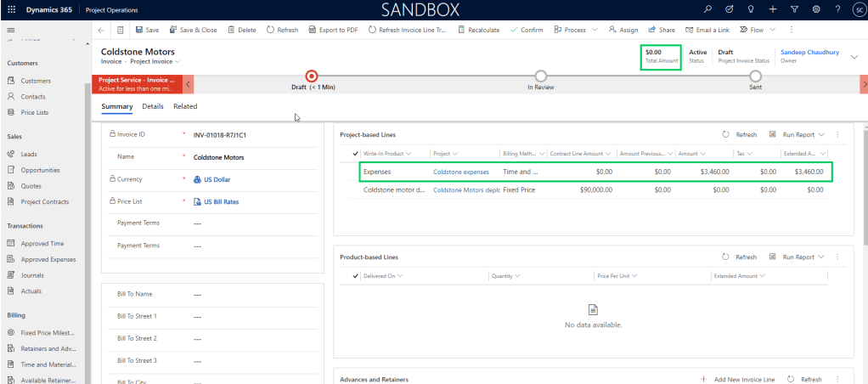Switch to the Details tab
This screenshot has height=384, width=868.
point(153,107)
